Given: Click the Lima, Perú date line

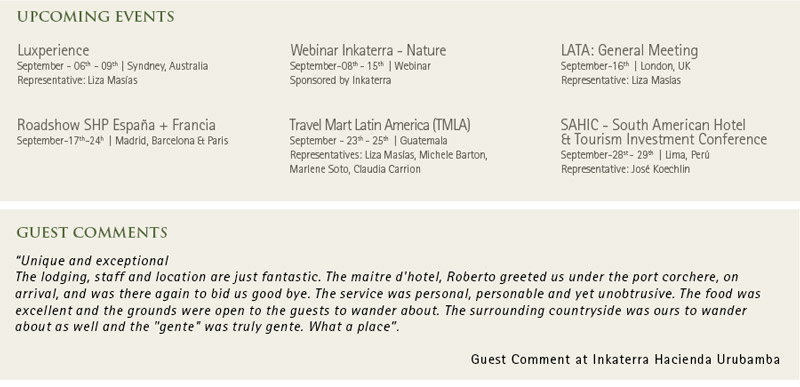Looking at the screenshot, I should (x=635, y=155).
